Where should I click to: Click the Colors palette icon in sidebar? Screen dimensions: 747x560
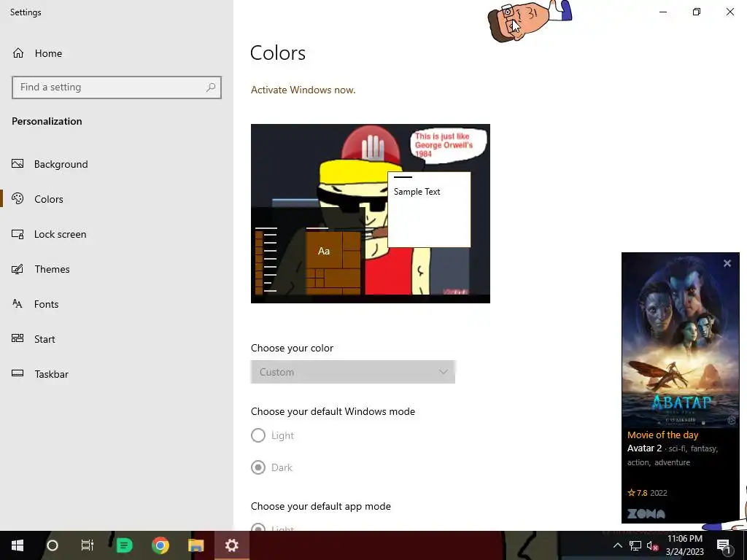point(18,198)
